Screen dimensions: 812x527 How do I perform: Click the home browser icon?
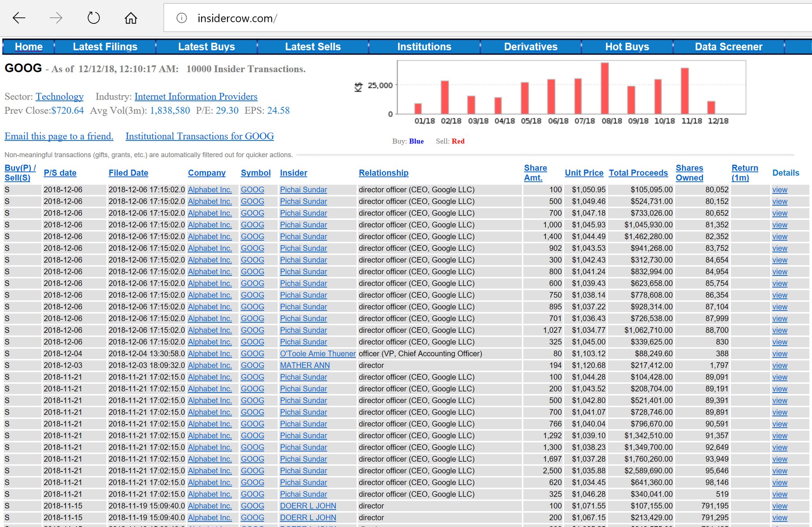click(x=131, y=18)
